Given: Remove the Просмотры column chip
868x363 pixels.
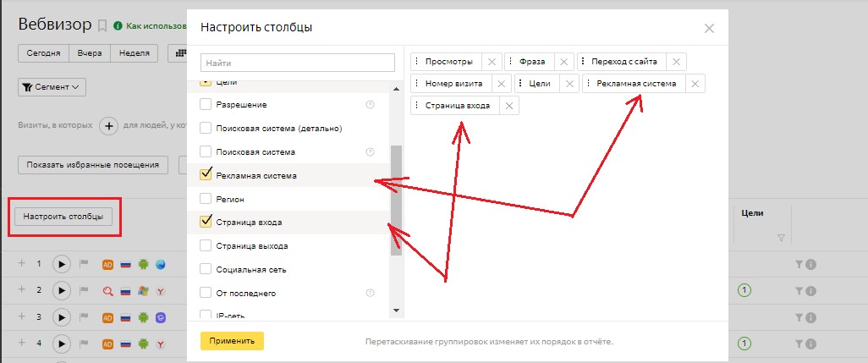Looking at the screenshot, I should [x=492, y=62].
